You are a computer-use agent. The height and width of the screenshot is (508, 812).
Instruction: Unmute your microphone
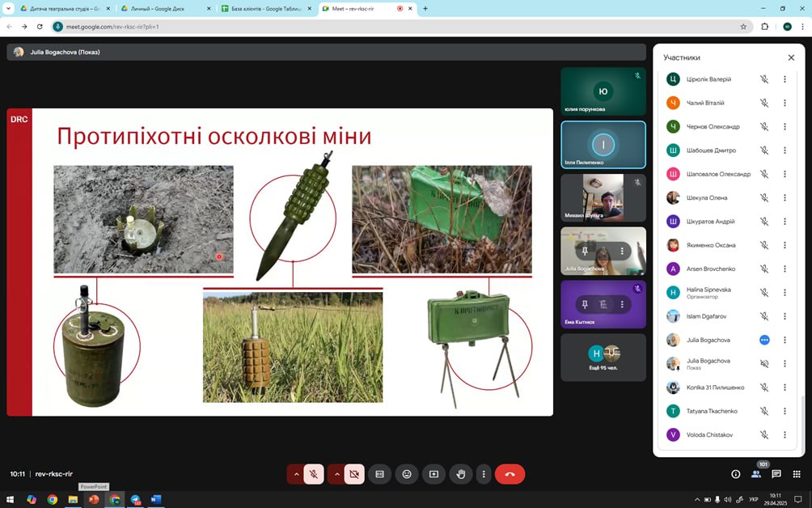click(x=314, y=474)
